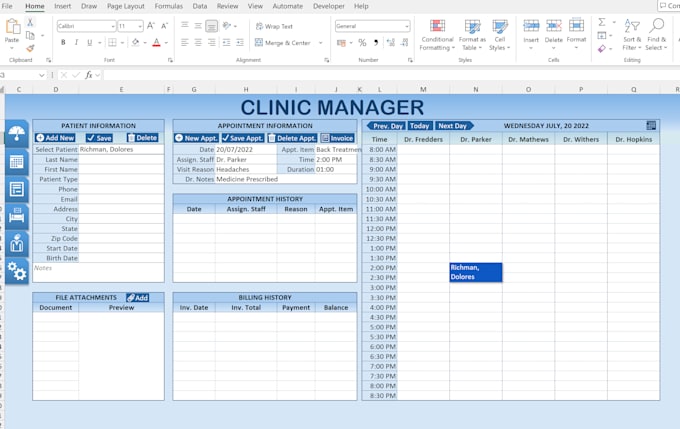Click the AutoSum sigma icon

click(602, 22)
